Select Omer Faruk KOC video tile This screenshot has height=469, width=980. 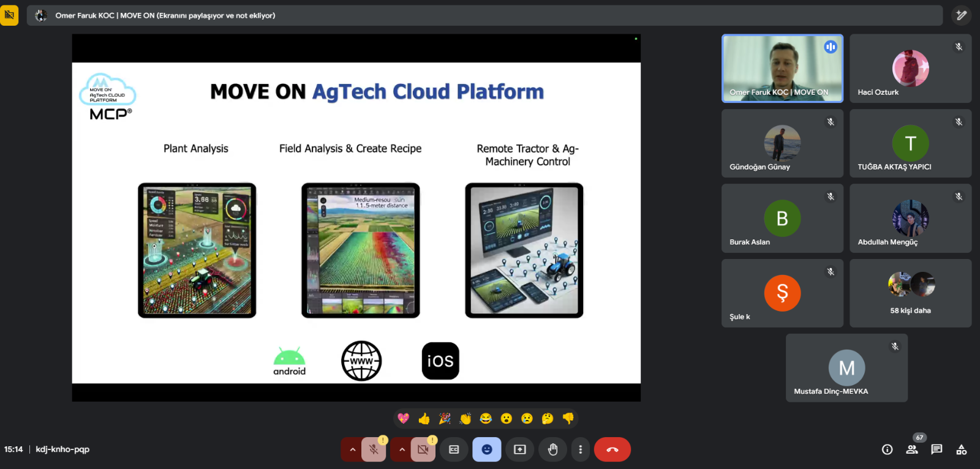click(x=782, y=68)
